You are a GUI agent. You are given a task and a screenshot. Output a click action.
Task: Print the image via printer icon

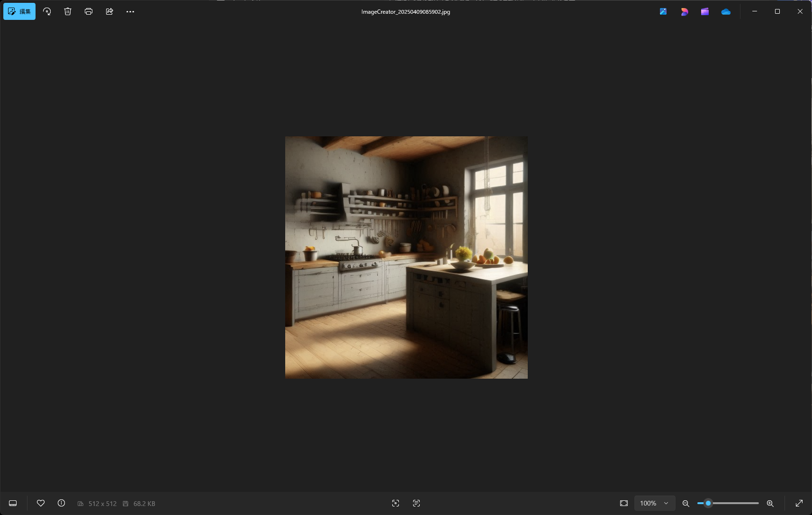pyautogui.click(x=89, y=11)
